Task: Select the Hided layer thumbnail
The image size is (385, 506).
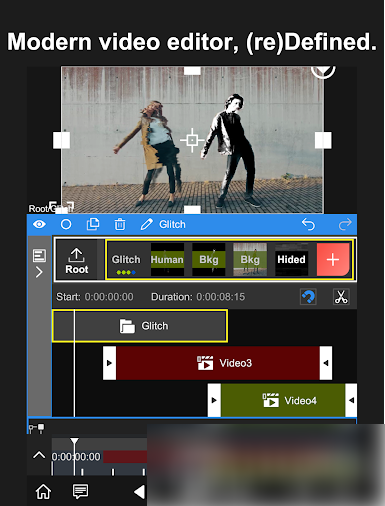Action: point(291,260)
